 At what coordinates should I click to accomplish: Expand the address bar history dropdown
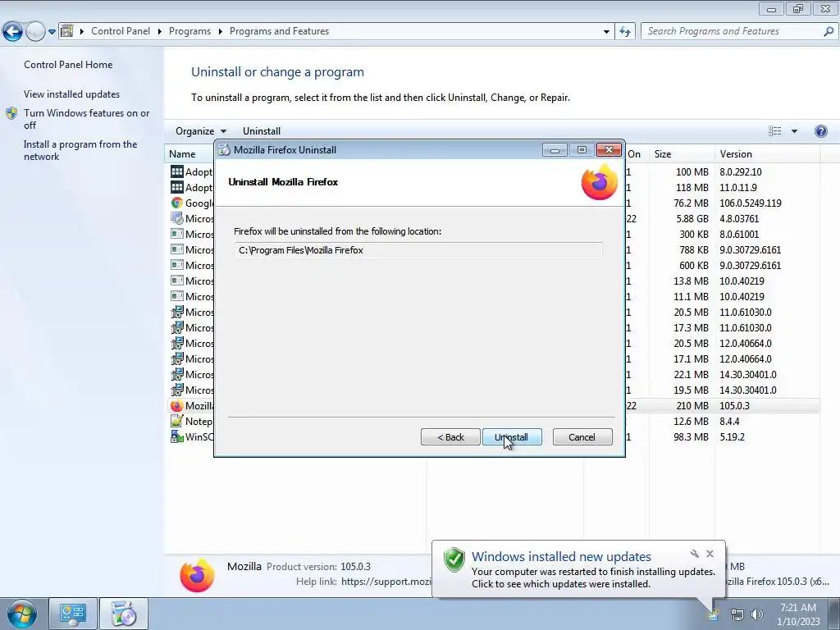[606, 32]
